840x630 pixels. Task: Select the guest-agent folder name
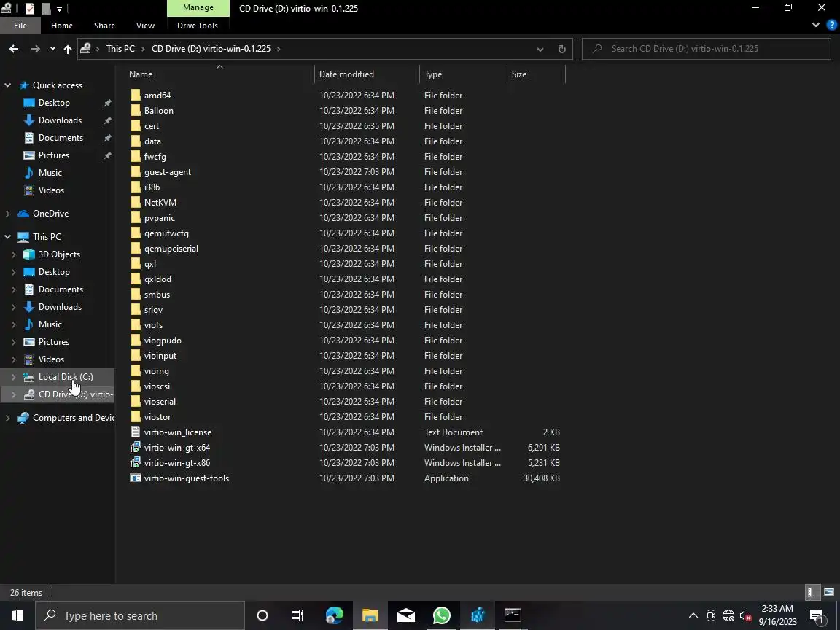coord(168,172)
